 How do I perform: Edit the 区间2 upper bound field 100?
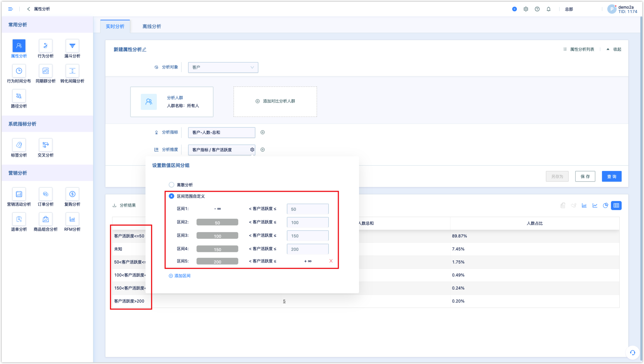pyautogui.click(x=307, y=222)
